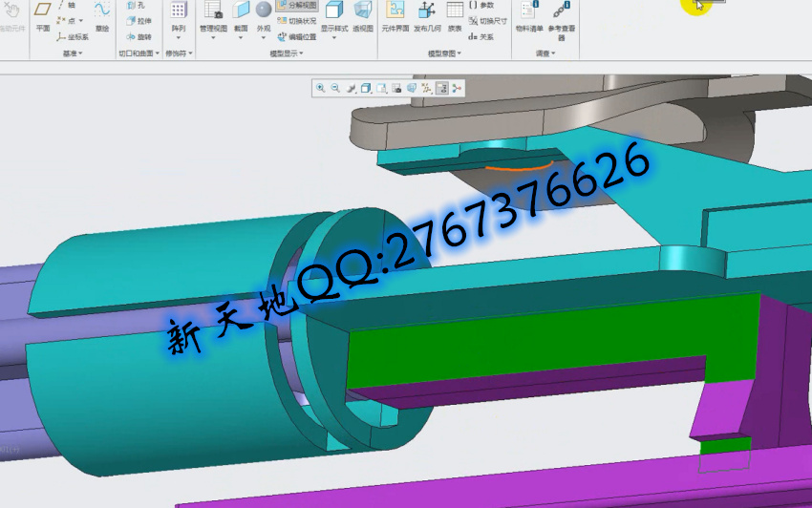Screen dimensions: 812x508
Task: Expand the 切口和曲面 group menu
Action: click(137, 54)
